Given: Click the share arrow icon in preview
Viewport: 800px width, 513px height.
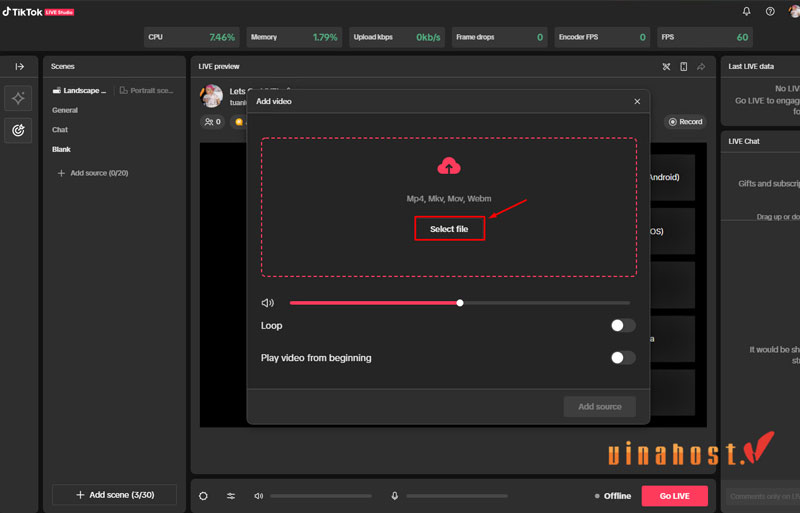Looking at the screenshot, I should 701,66.
